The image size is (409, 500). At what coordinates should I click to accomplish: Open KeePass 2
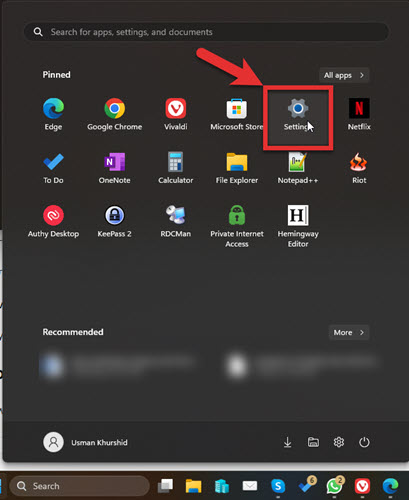[114, 222]
